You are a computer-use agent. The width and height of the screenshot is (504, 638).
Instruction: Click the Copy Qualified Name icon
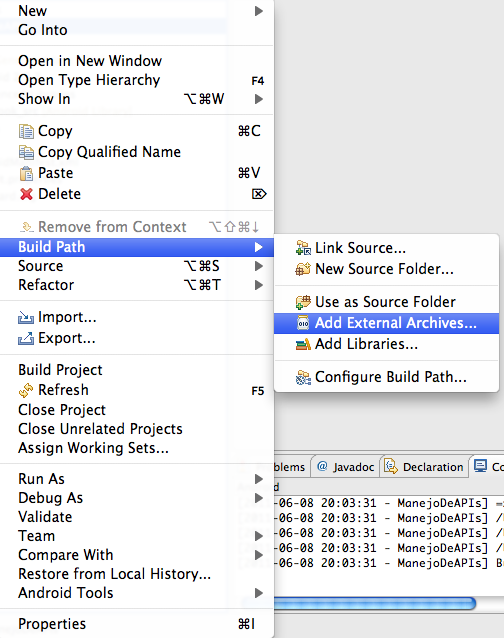point(26,152)
